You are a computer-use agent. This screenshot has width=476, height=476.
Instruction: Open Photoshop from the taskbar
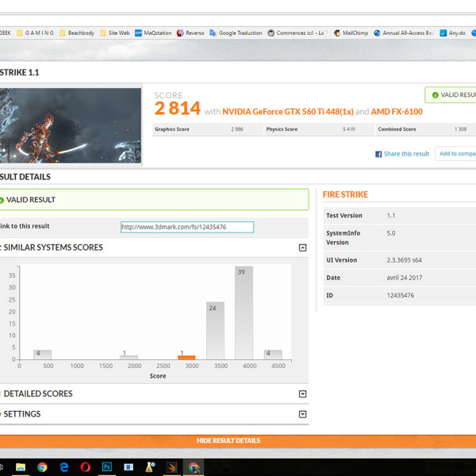click(x=107, y=467)
